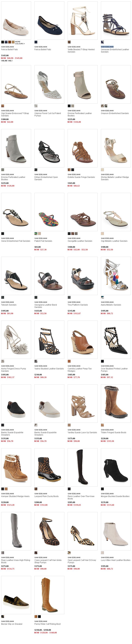132x644 pixels.
Task: Open Tallulah Sandals product name link
Action: [9, 305]
